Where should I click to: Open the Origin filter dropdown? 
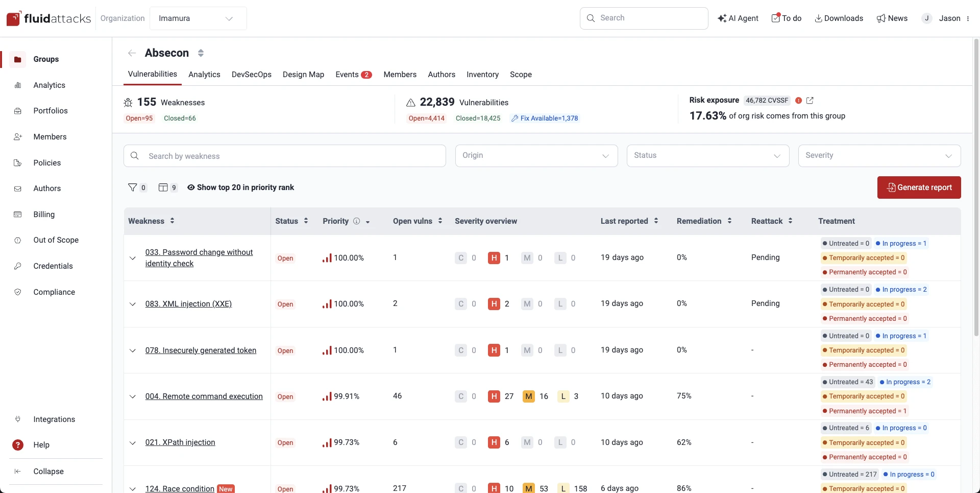click(x=536, y=156)
